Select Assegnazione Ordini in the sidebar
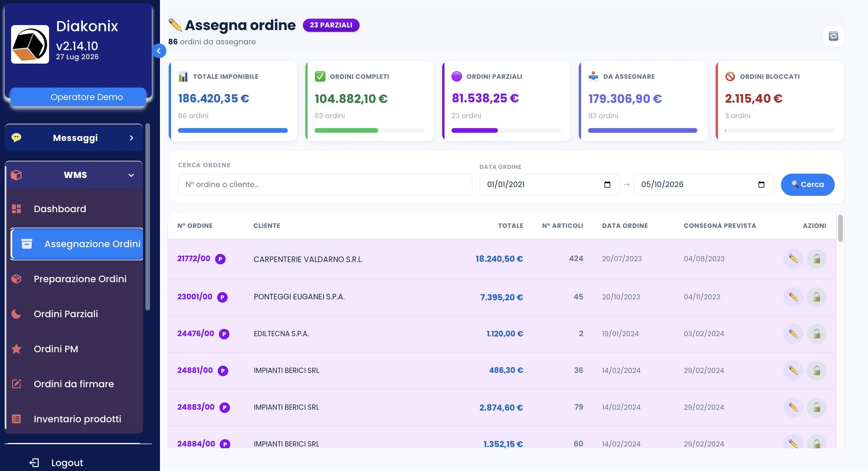The image size is (868, 471). (x=77, y=244)
